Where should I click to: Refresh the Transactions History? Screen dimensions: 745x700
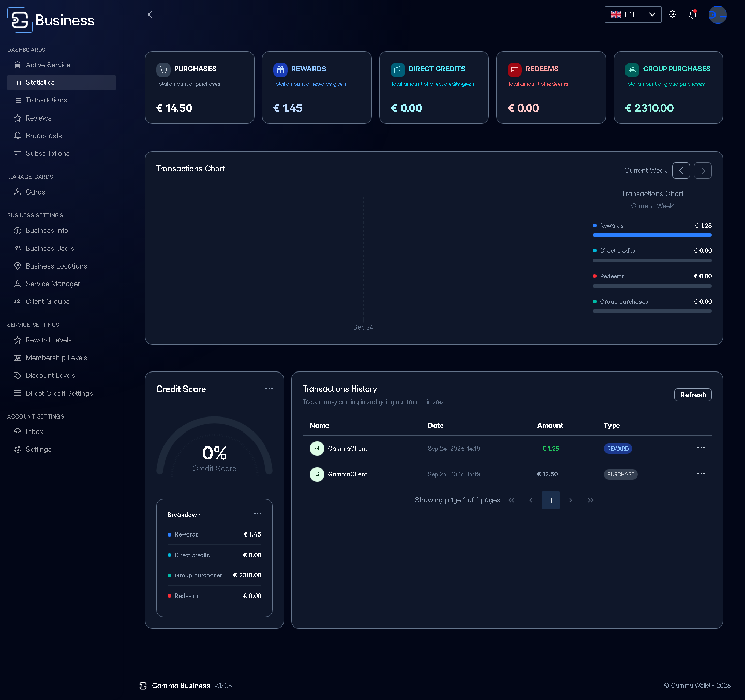[x=693, y=395]
